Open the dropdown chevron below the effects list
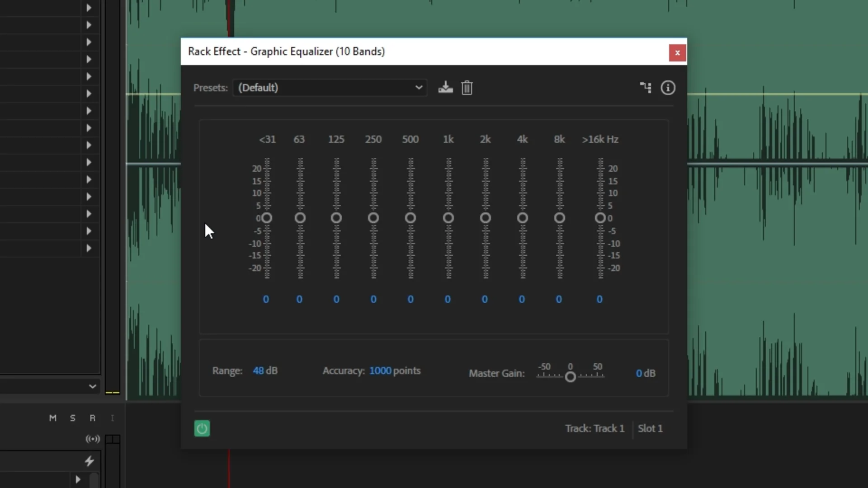This screenshot has height=488, width=868. (x=92, y=386)
